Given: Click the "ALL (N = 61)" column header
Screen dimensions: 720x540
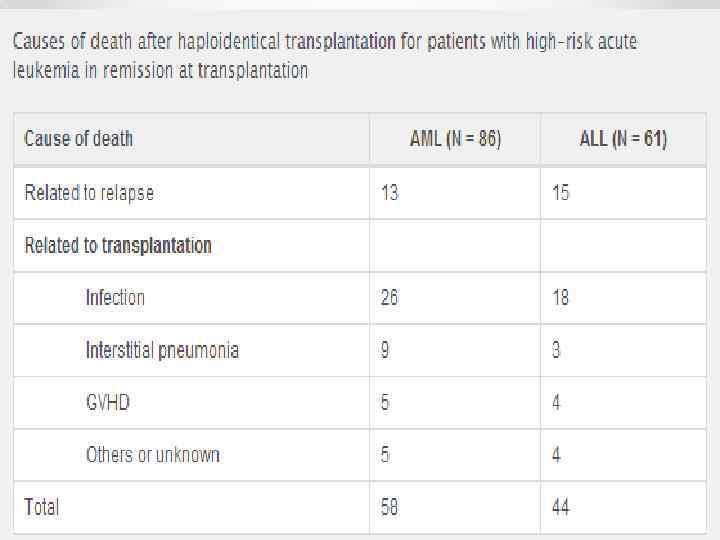Looking at the screenshot, I should click(623, 138).
